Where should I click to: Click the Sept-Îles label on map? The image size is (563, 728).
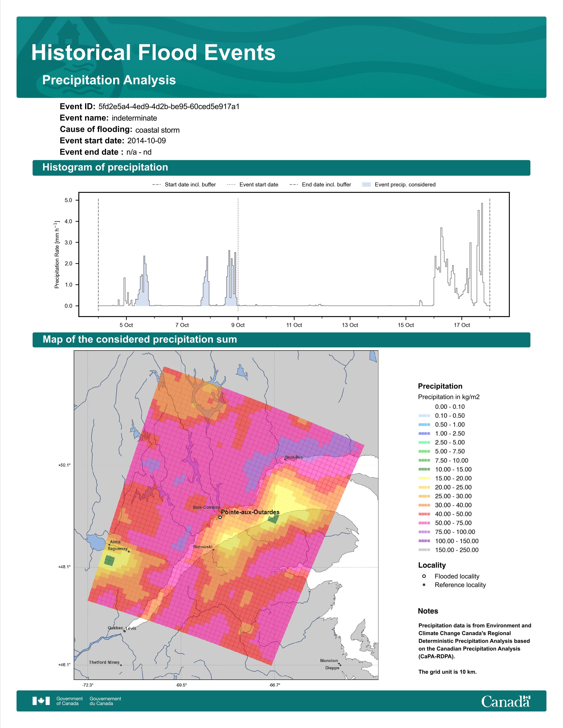coord(294,457)
